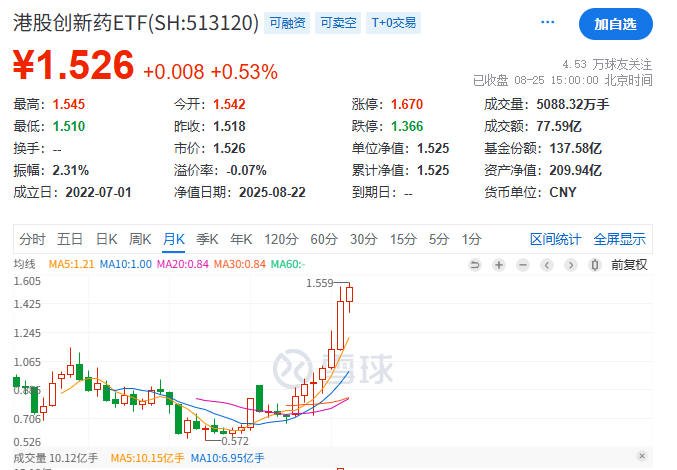This screenshot has height=470, width=677.
Task: Open the three-dot more options menu
Action: [547, 22]
